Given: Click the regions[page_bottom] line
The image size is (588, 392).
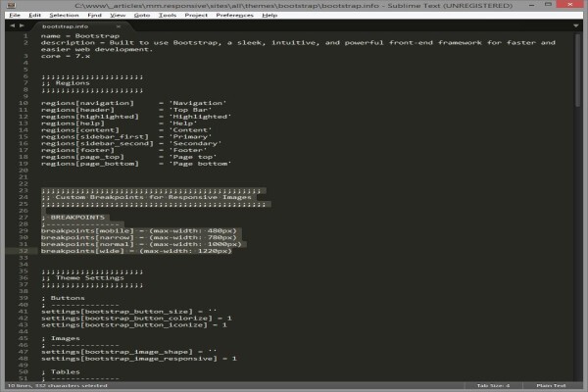Looking at the screenshot, I should coord(136,164).
